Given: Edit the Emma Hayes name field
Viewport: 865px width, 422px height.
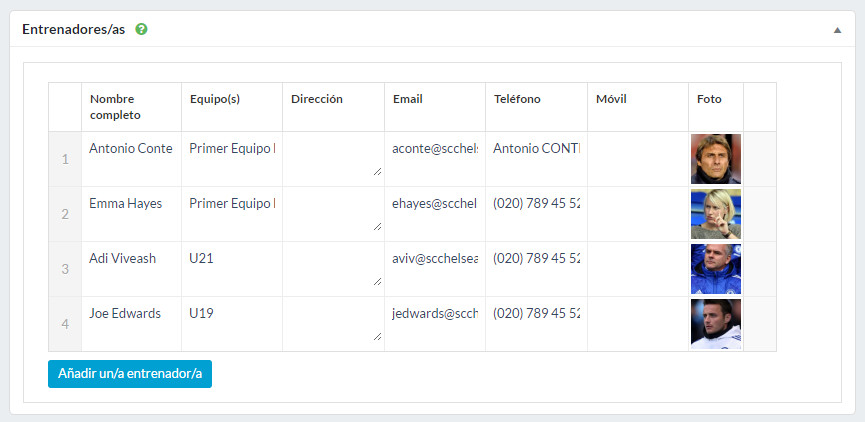Looking at the screenshot, I should pyautogui.click(x=131, y=204).
